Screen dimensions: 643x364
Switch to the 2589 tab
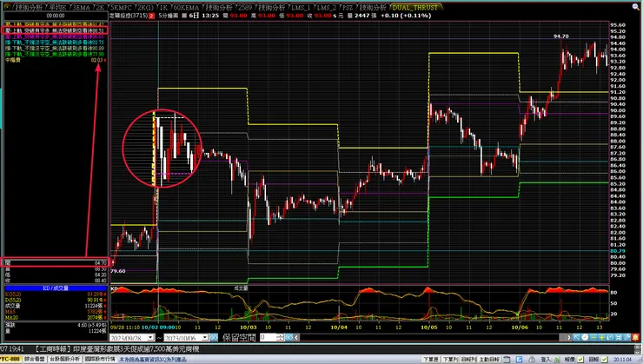pos(245,7)
